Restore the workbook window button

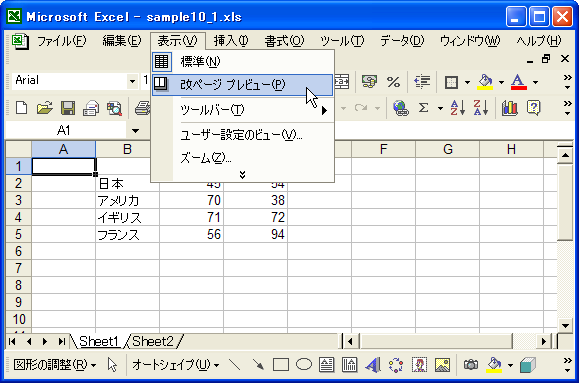[546, 59]
